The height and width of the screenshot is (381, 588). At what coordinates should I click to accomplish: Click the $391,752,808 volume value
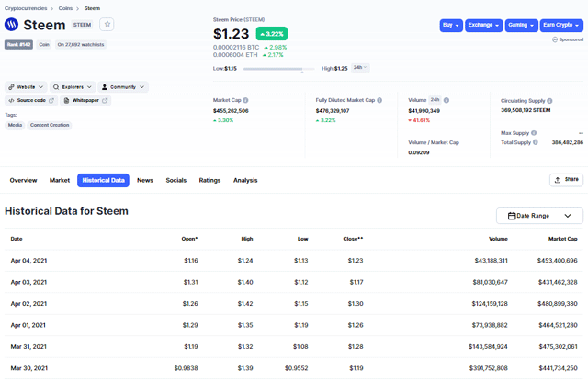click(488, 368)
